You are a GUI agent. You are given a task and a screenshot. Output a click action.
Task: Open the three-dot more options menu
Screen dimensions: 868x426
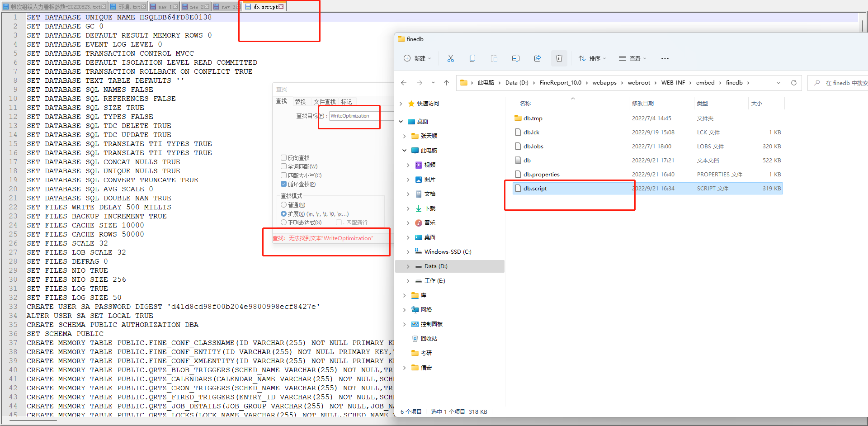tap(665, 58)
